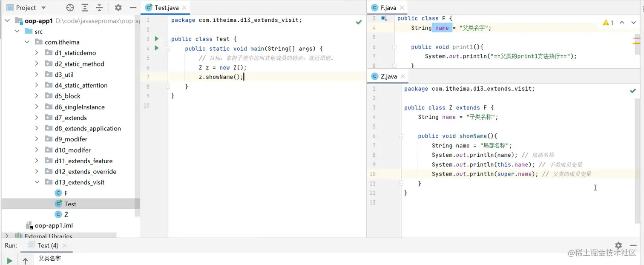Select the d8_extends_application package
Viewport: 644px width, 265px height.
pos(88,128)
